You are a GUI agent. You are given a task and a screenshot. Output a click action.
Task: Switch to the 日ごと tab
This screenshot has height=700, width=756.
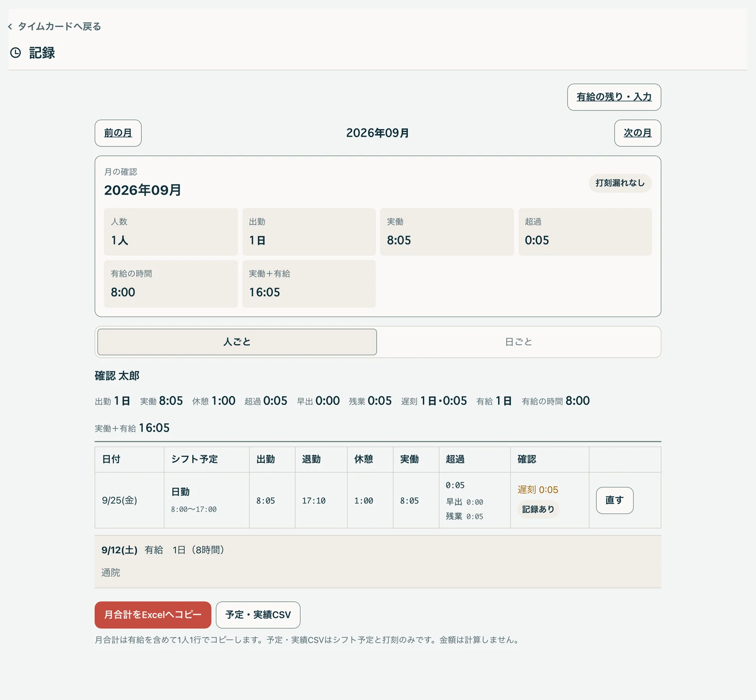point(518,342)
